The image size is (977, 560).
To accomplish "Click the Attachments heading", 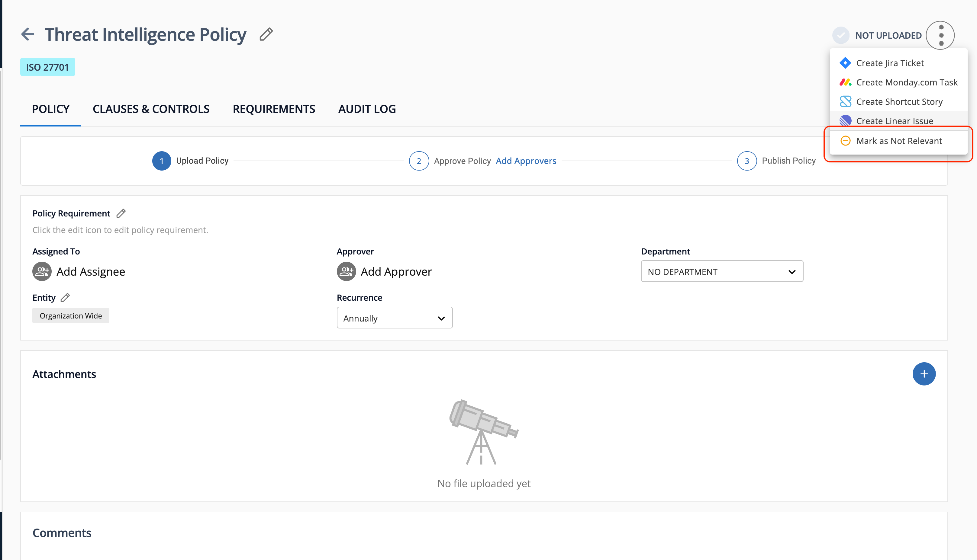I will pyautogui.click(x=64, y=374).
